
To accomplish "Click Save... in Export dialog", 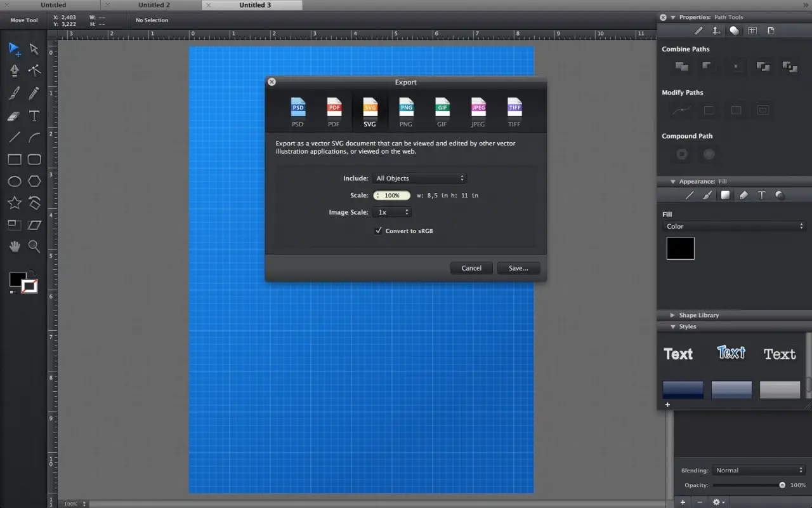I will coord(518,268).
